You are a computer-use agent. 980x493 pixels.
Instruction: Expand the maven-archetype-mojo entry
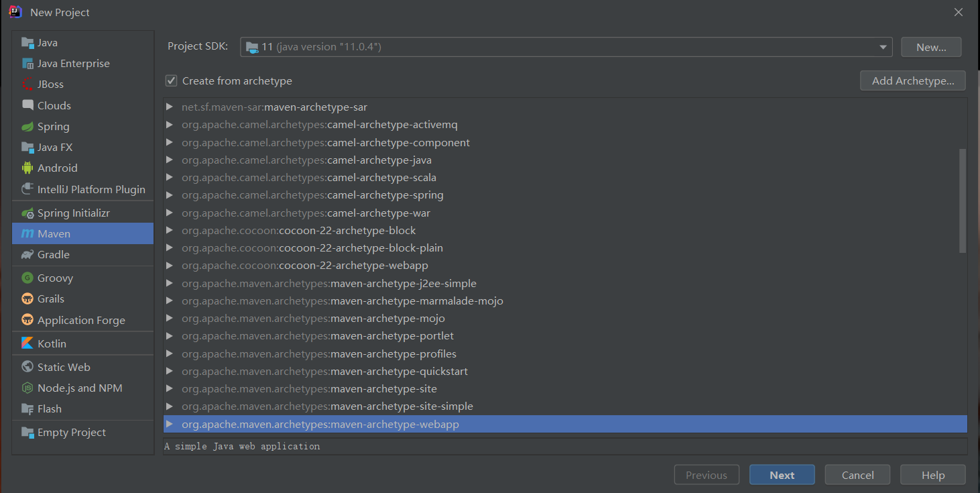pos(170,319)
